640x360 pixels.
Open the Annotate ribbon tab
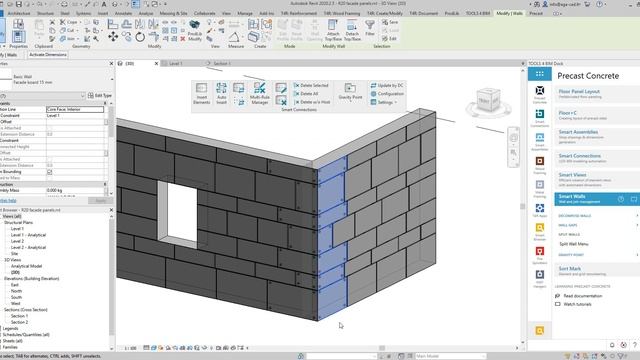coord(123,13)
